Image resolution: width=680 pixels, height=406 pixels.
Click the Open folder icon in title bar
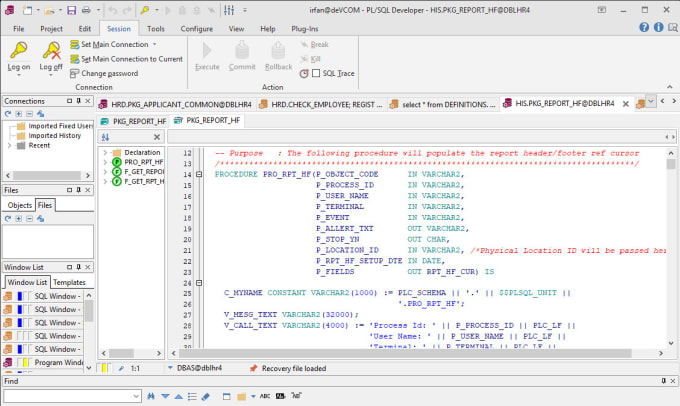[50, 10]
